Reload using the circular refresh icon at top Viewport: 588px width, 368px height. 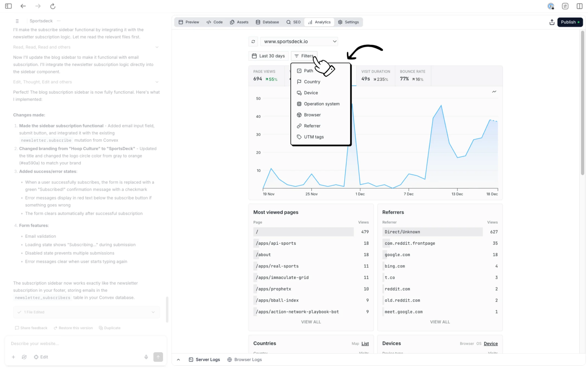click(53, 6)
